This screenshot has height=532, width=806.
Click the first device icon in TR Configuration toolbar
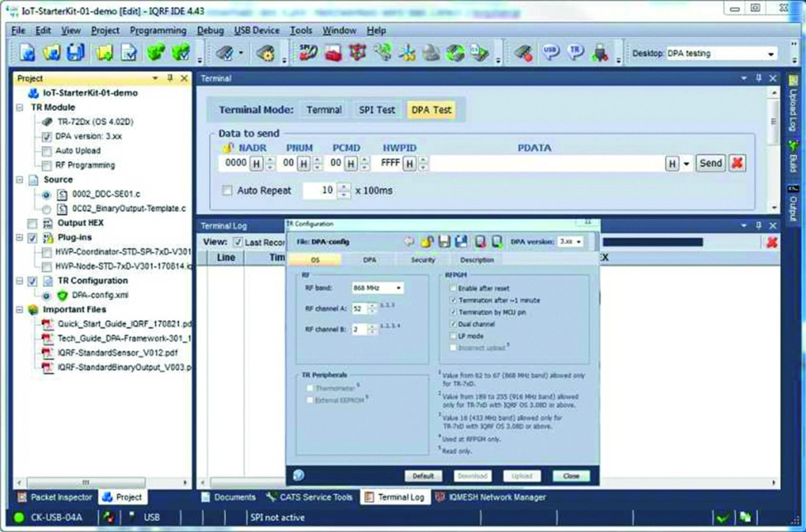[480, 241]
